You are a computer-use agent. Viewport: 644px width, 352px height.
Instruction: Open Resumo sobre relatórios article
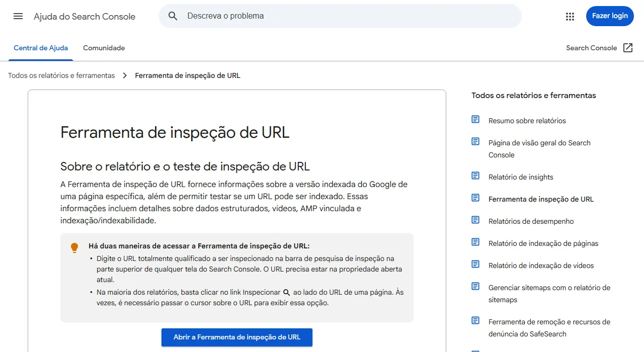tap(527, 121)
